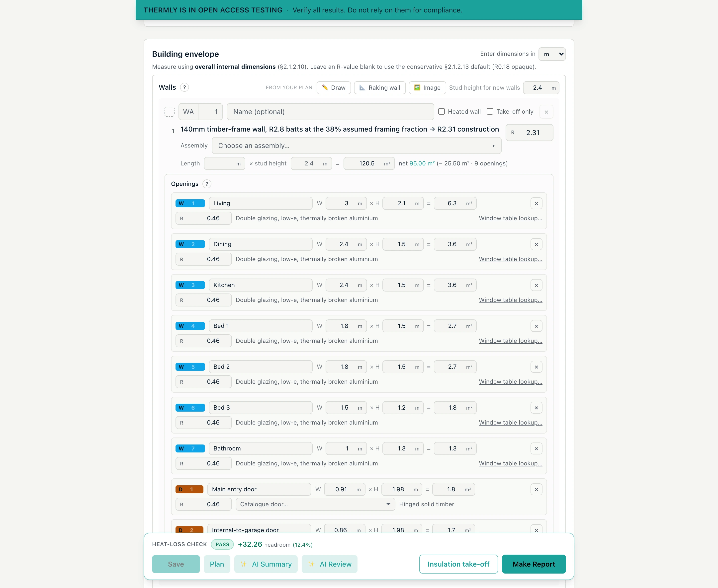Image resolution: width=718 pixels, height=588 pixels.
Task: Delete wall WA 1 with the x icon
Action: pos(546,112)
